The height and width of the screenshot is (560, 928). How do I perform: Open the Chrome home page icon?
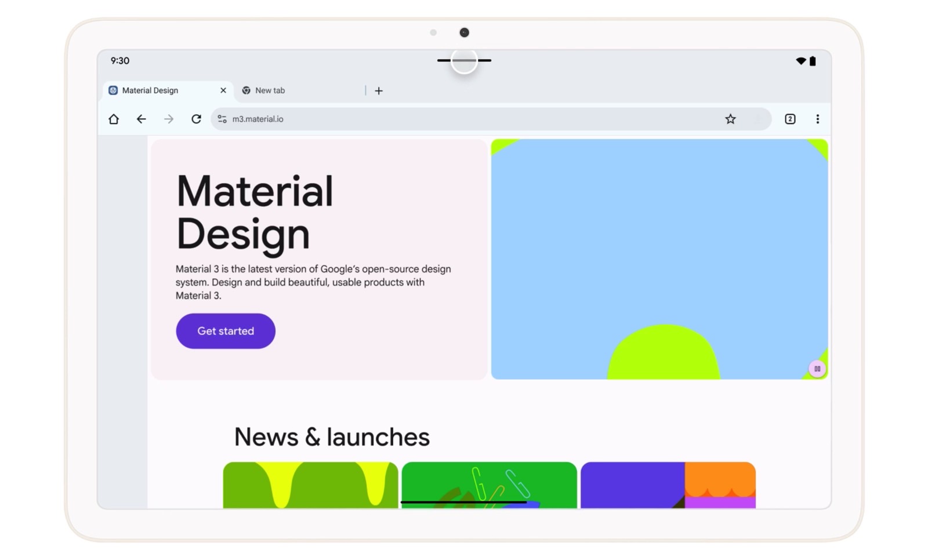click(114, 119)
